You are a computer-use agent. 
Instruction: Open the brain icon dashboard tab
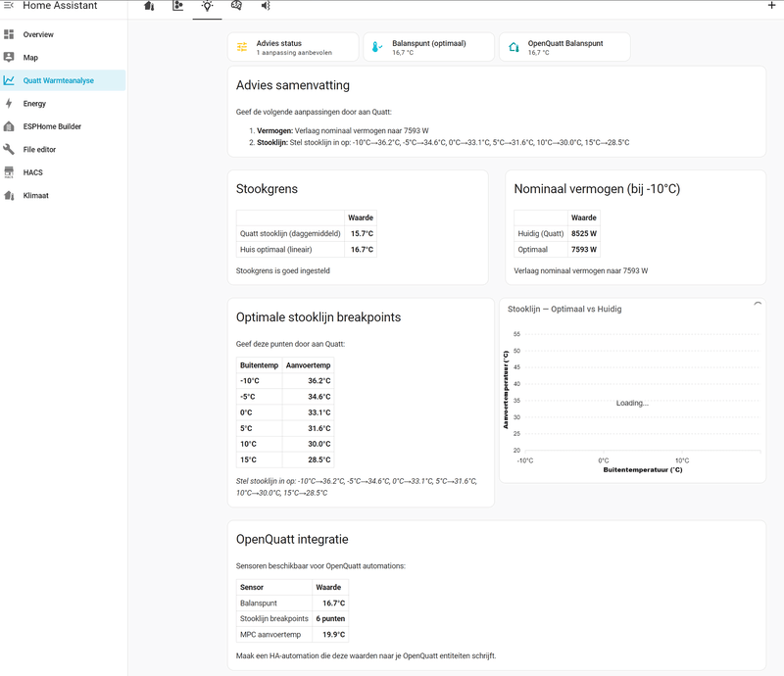click(236, 6)
